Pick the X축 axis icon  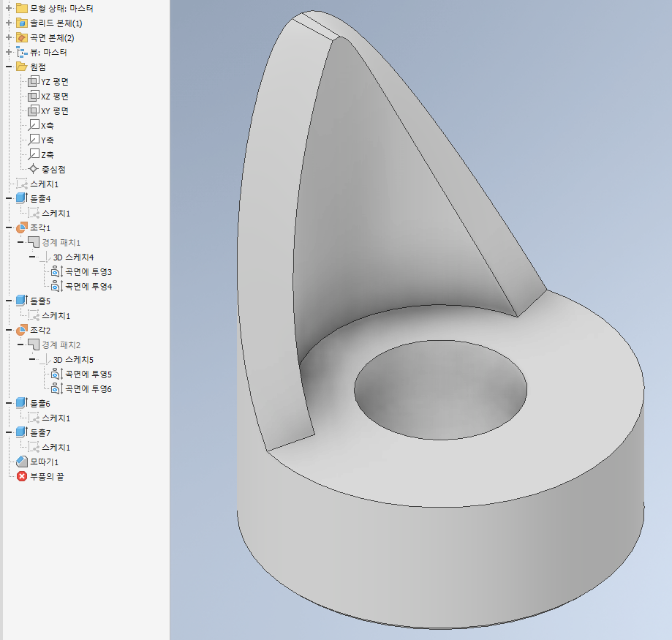(x=34, y=125)
